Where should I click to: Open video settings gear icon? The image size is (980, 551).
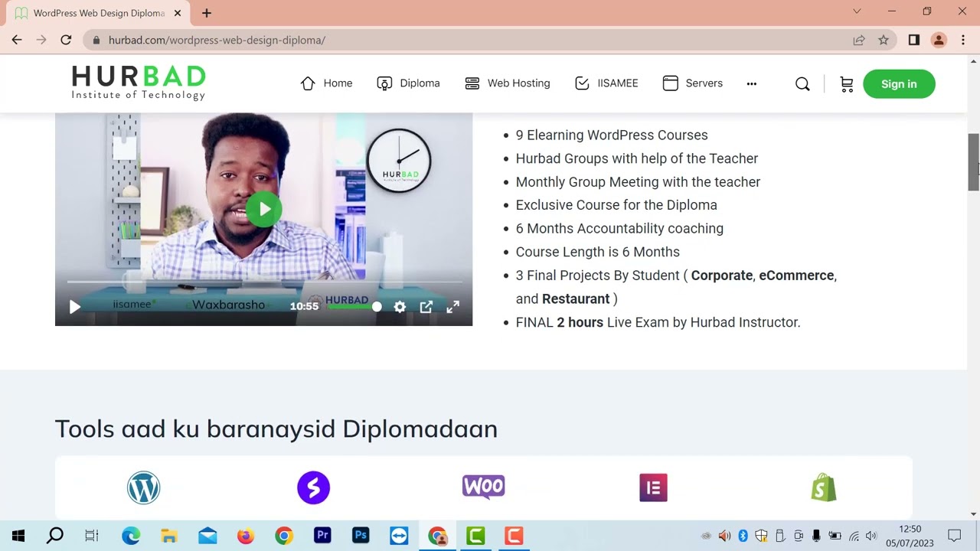[400, 307]
